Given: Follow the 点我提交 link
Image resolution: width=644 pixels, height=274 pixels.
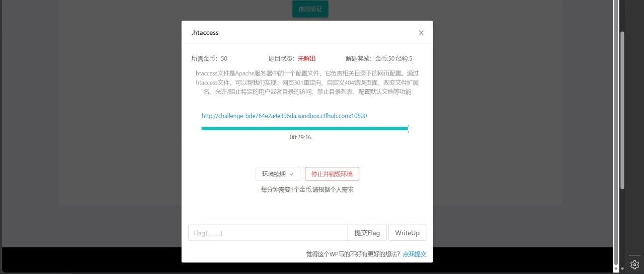Looking at the screenshot, I should click(x=415, y=254).
